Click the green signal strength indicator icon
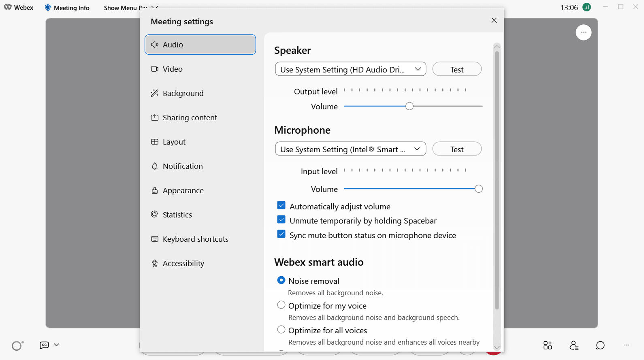Image resolution: width=644 pixels, height=360 pixels. (586, 7)
